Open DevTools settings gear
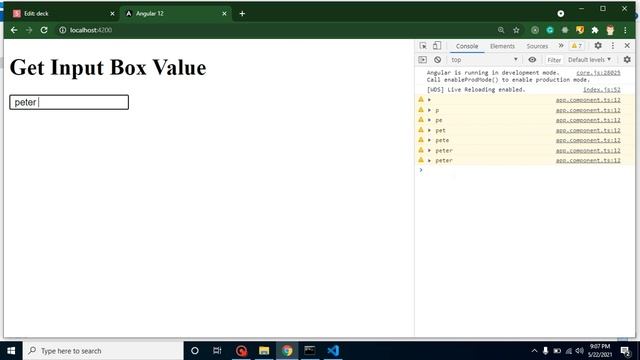Viewport: 640px width, 360px height. click(x=598, y=46)
